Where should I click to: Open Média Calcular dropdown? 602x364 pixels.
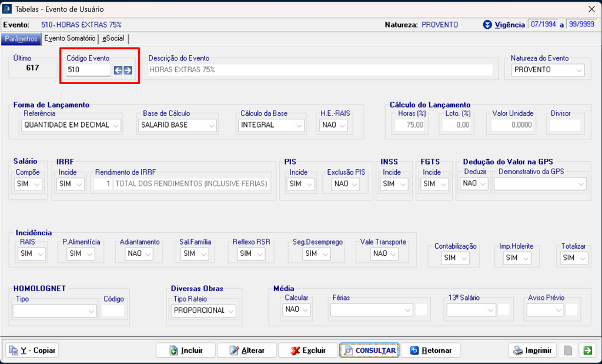[x=296, y=309]
